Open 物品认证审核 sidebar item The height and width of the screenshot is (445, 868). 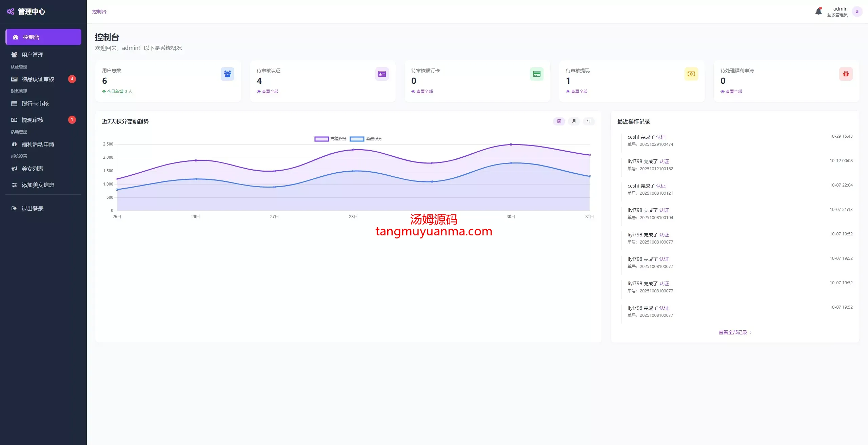(38, 79)
